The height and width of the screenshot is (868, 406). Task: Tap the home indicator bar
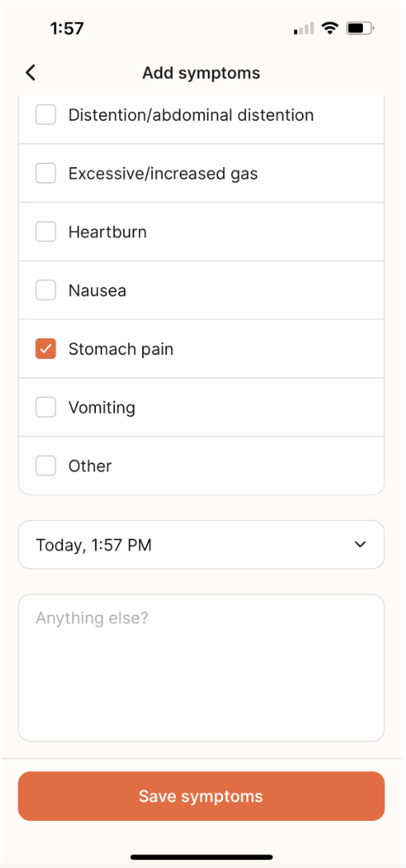201,857
